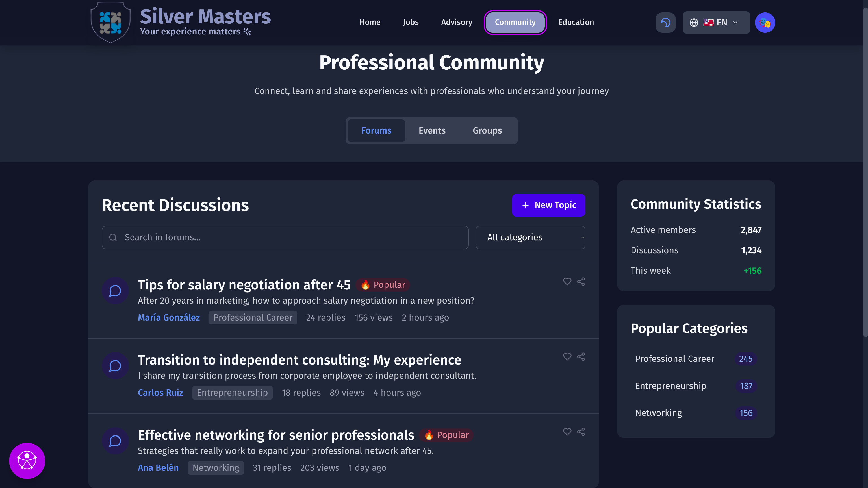Click the page vertical scrollbar
Viewport: 868px width, 488px height.
pyautogui.click(x=865, y=168)
